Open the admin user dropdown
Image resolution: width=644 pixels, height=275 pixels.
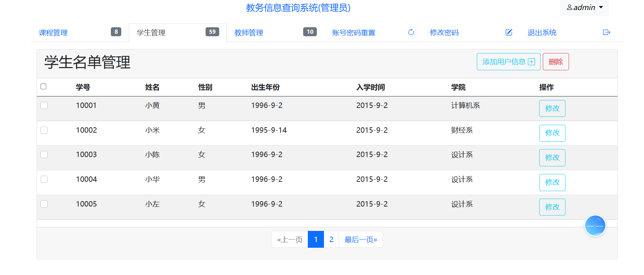[x=584, y=8]
